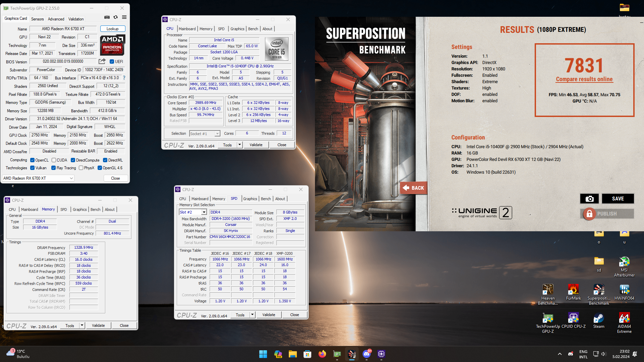Image resolution: width=644 pixels, height=362 pixels.
Task: Take GPU-Z screenshot with camera icon
Action: pos(107,17)
